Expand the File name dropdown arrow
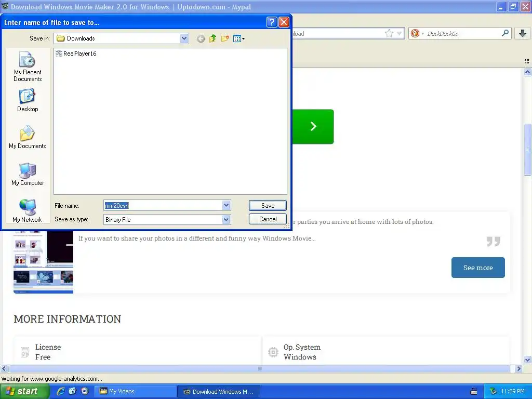 pos(227,205)
